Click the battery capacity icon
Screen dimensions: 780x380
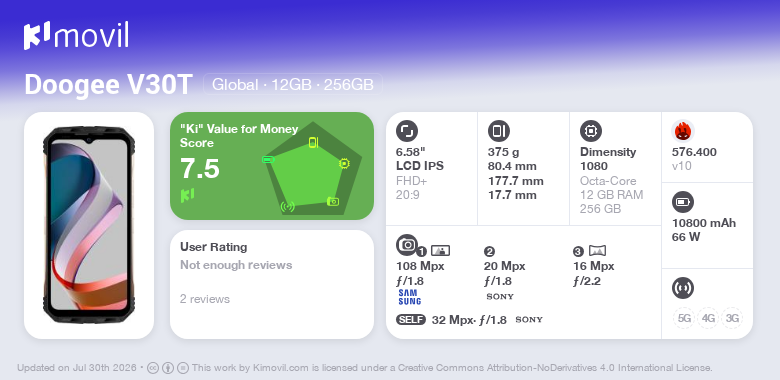[682, 202]
